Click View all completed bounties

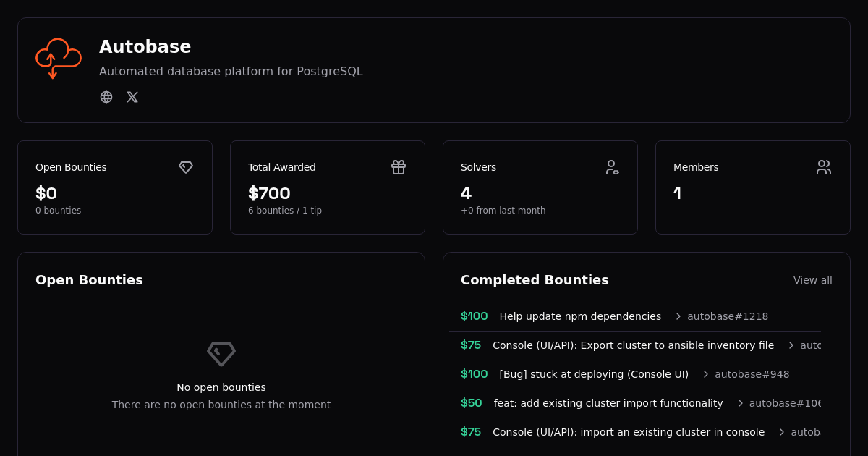pos(812,280)
